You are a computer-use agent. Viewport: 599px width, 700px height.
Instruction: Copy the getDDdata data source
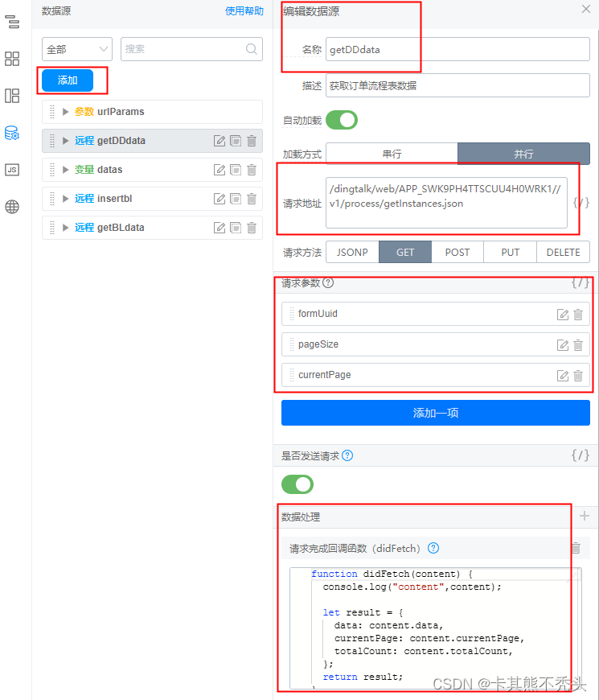[236, 141]
